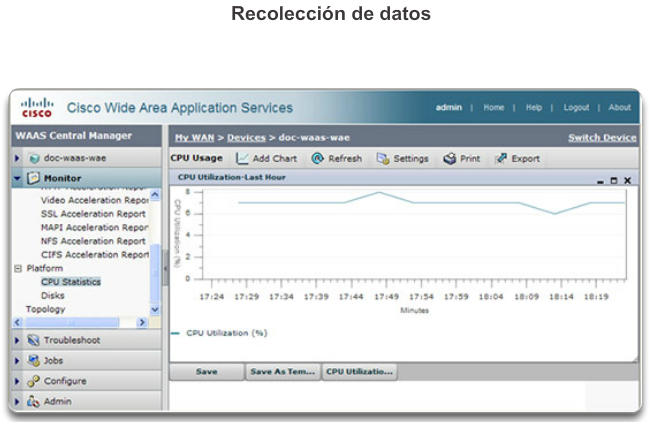This screenshot has height=422, width=649.
Task: Minimize the CPU Utilization chart panel
Action: click(x=600, y=181)
